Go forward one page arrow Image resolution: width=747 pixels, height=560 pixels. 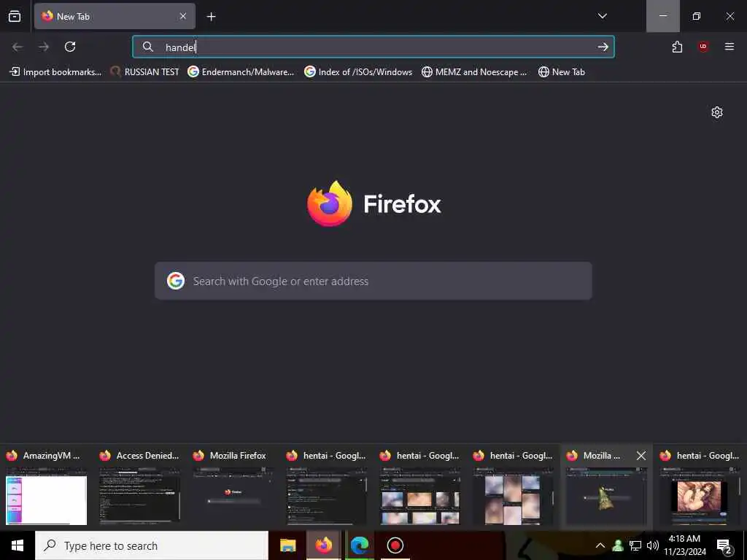(x=44, y=47)
